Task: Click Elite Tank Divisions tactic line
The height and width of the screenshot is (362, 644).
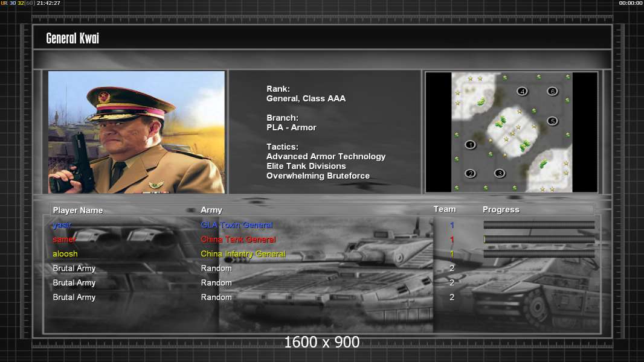Action: pos(306,166)
